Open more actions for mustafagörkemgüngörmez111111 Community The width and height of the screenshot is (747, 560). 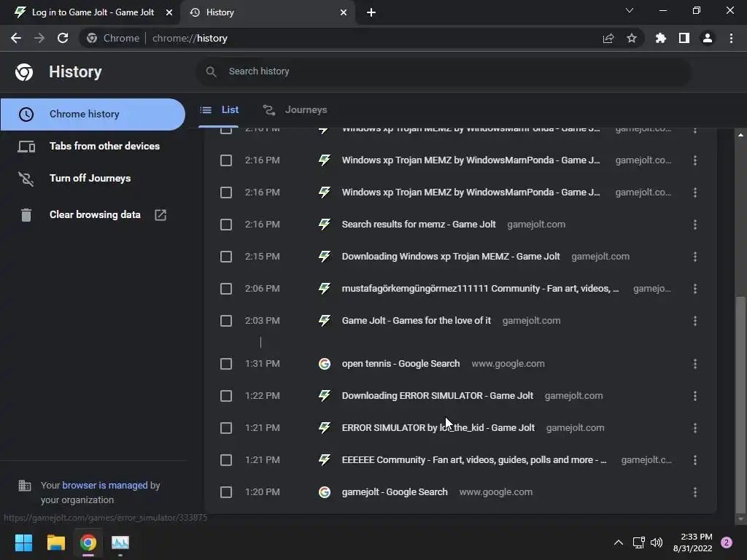[695, 289]
